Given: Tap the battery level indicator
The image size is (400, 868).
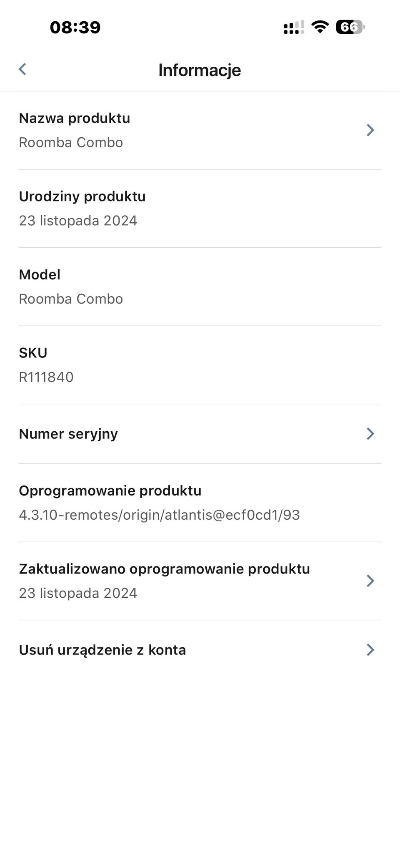Looking at the screenshot, I should point(350,28).
